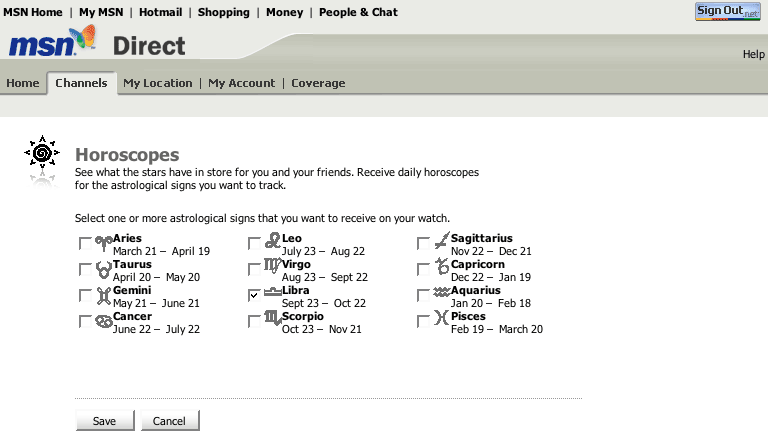Check the Sagittarius checkbox

[423, 243]
